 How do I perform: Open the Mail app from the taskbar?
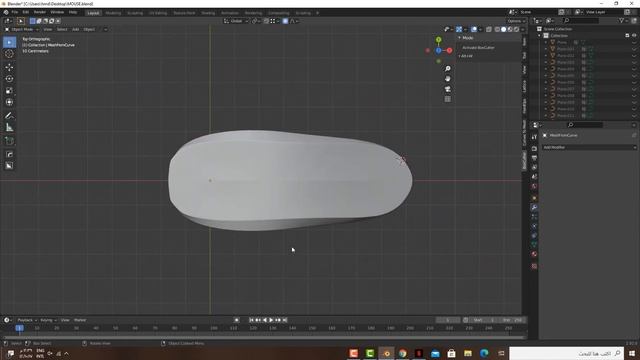click(x=435, y=353)
